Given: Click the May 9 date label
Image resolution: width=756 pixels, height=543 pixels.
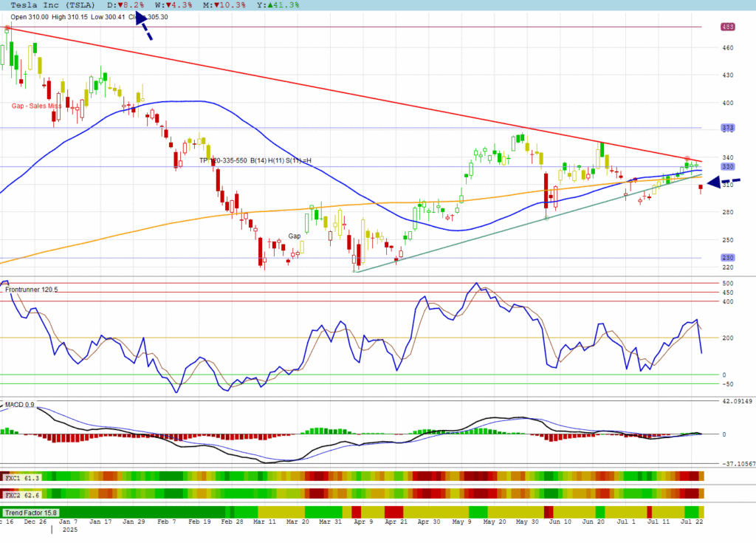Looking at the screenshot, I should pyautogui.click(x=461, y=522).
